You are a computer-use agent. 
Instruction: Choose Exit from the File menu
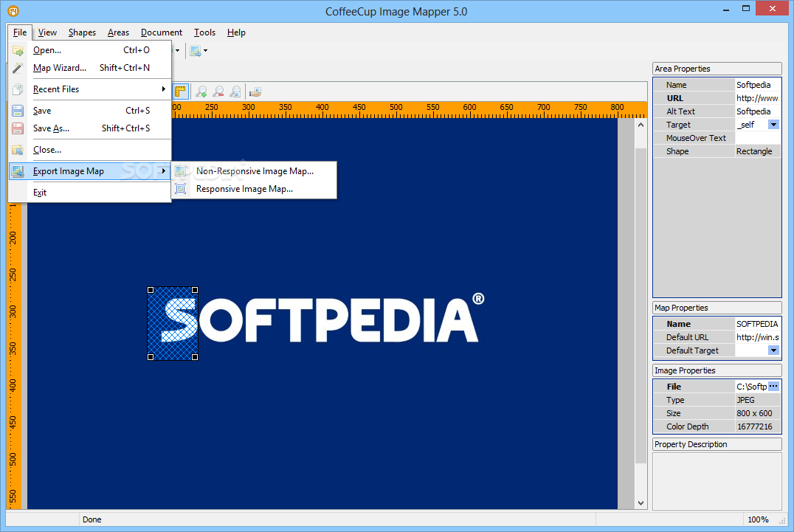tap(89, 193)
